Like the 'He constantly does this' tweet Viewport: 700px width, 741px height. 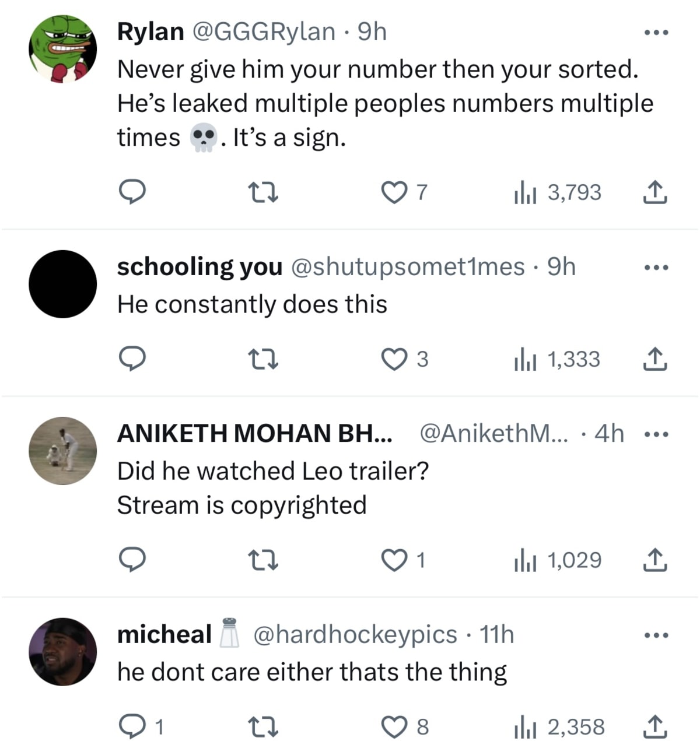(394, 359)
